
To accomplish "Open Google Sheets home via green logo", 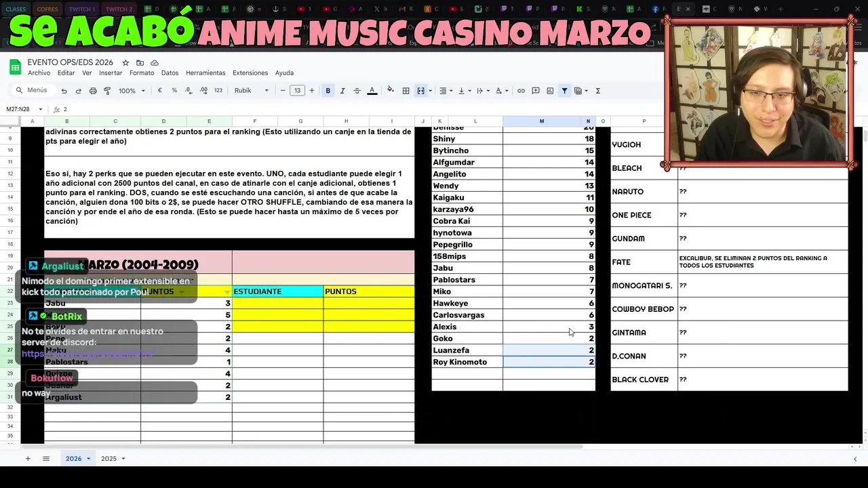I will 15,67.
